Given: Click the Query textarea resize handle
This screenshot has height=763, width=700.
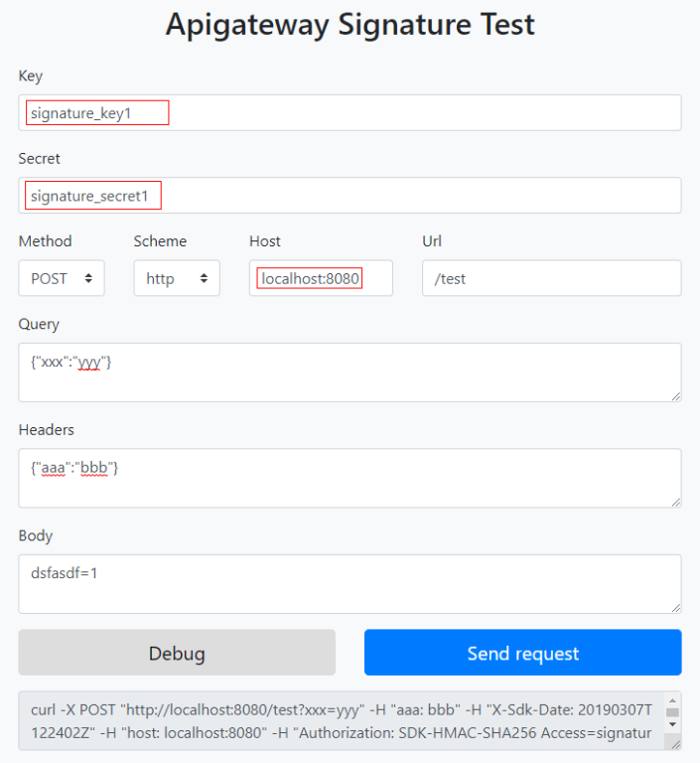Looking at the screenshot, I should pos(676,396).
